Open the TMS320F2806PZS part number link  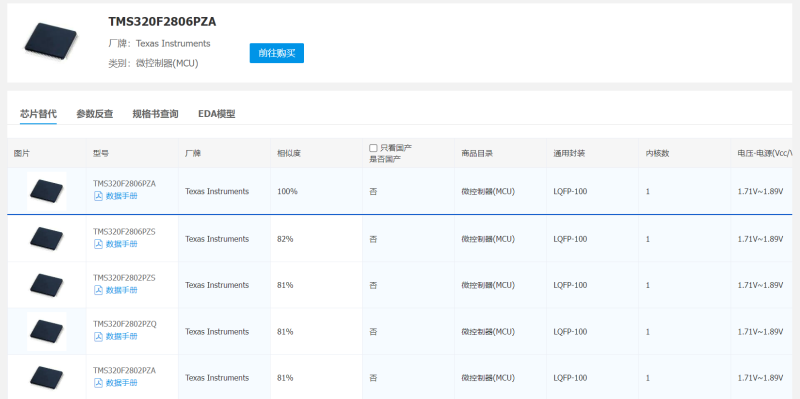tap(124, 232)
